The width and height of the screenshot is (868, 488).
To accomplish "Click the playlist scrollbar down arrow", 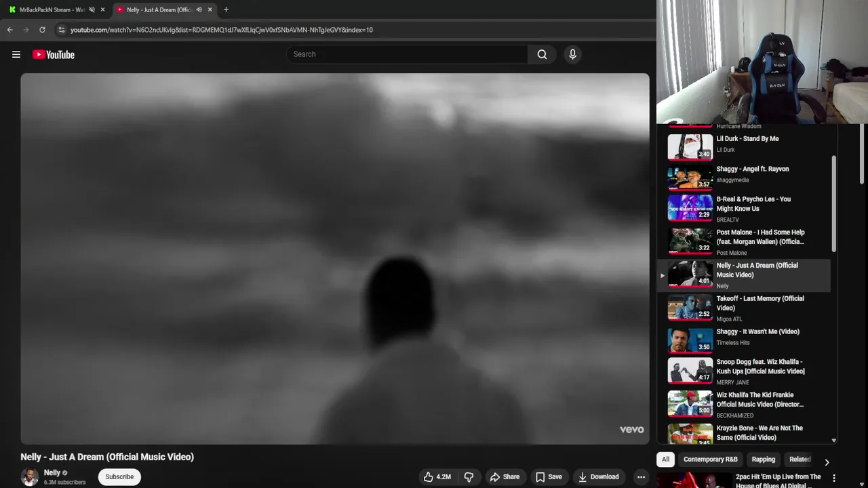I will point(834,441).
